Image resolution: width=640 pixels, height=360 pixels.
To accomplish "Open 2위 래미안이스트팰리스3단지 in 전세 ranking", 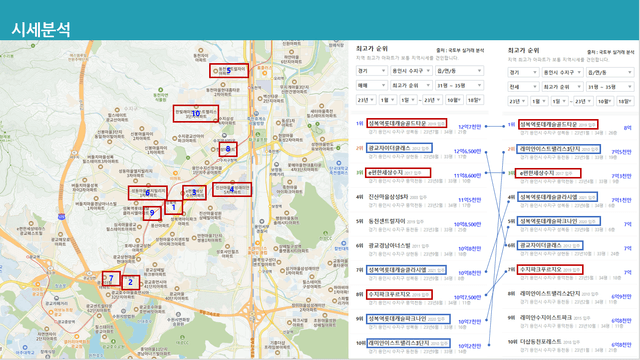I will [558, 149].
